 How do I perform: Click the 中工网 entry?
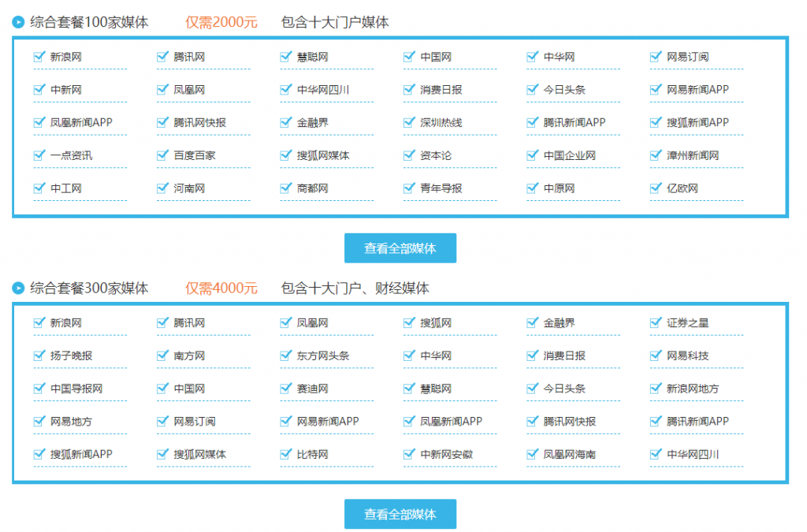click(x=66, y=189)
